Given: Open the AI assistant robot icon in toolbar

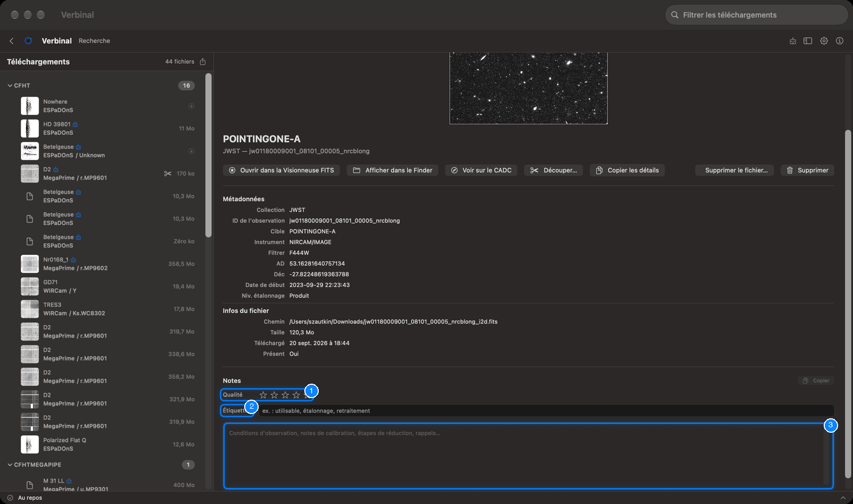Looking at the screenshot, I should tap(793, 41).
